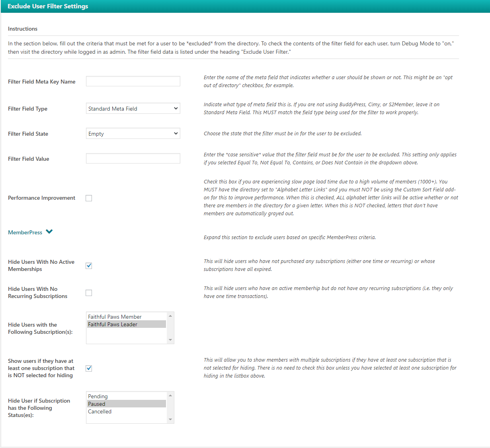The width and height of the screenshot is (490, 448).
Task: Click the Exclude User Filter Settings header
Action: click(x=48, y=6)
